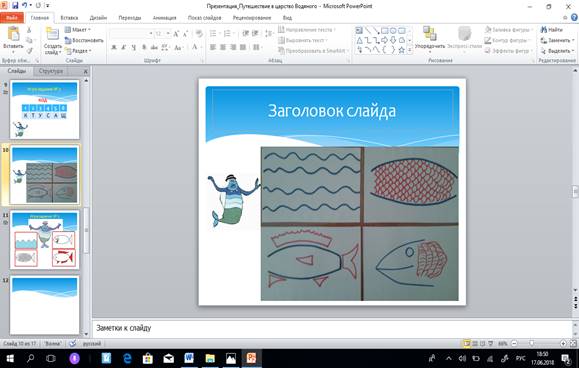Click the Восстановить reset button
The width and height of the screenshot is (579, 368).
pyautogui.click(x=84, y=40)
